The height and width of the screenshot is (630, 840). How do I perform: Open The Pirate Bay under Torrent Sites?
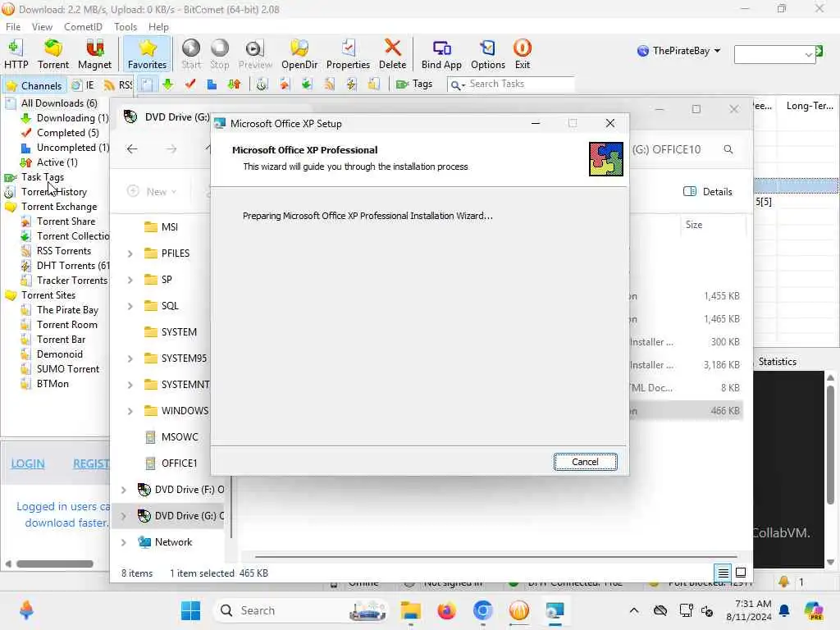67,309
